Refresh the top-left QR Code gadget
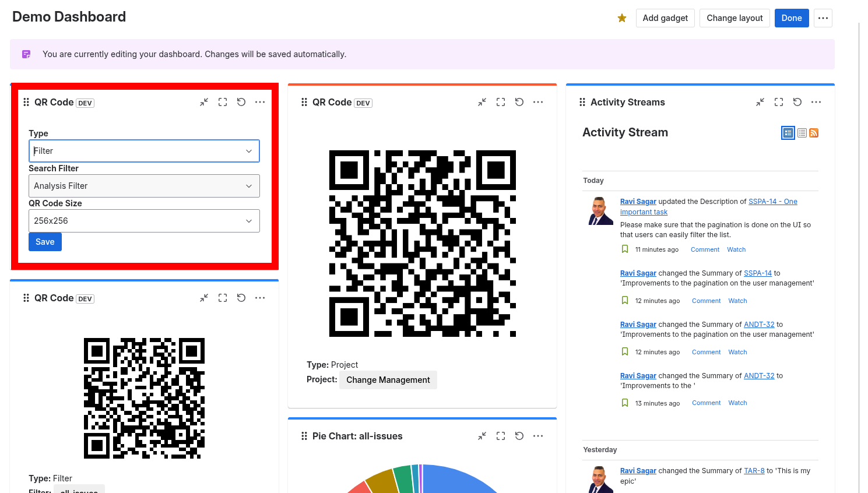The image size is (868, 493). click(241, 102)
